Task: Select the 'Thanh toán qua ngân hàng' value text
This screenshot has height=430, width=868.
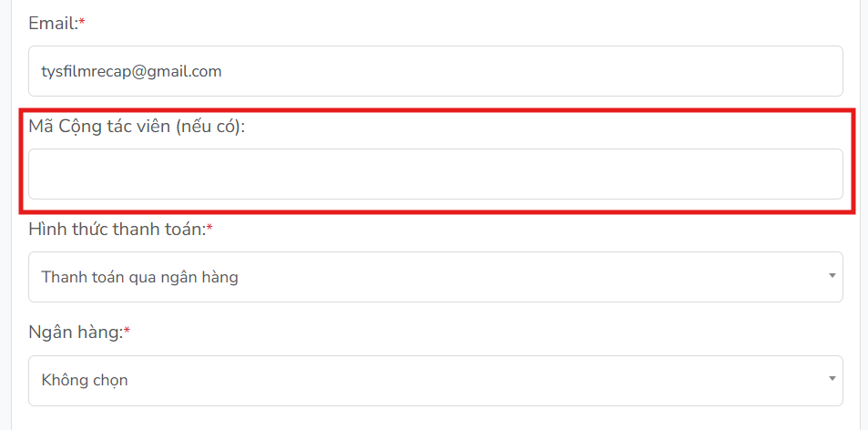Action: pyautogui.click(x=139, y=277)
